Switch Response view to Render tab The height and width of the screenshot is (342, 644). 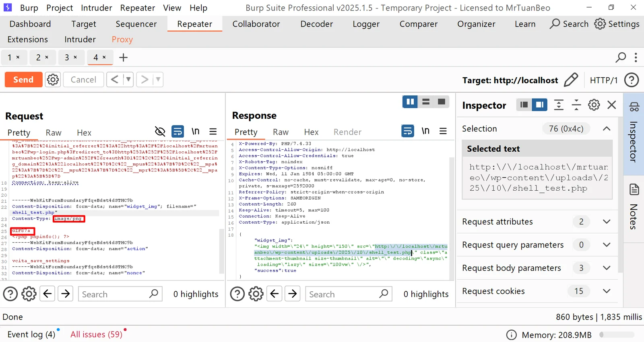click(347, 132)
